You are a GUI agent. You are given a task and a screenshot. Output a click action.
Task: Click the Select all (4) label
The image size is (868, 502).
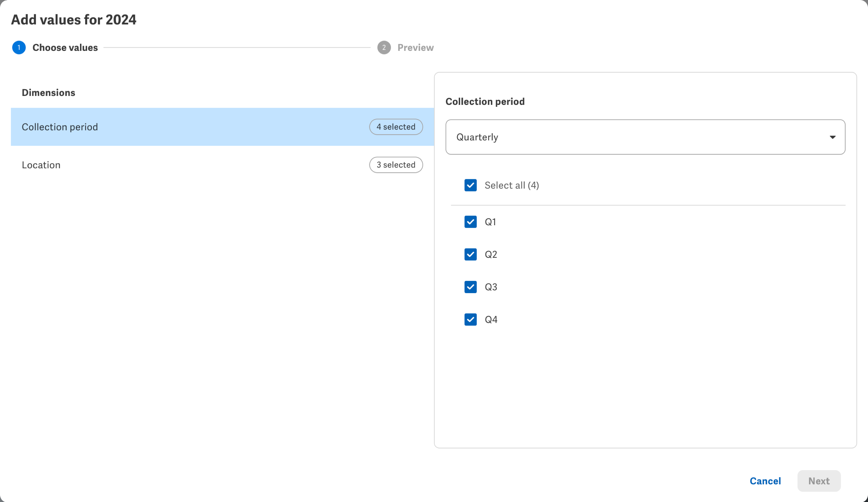point(511,185)
